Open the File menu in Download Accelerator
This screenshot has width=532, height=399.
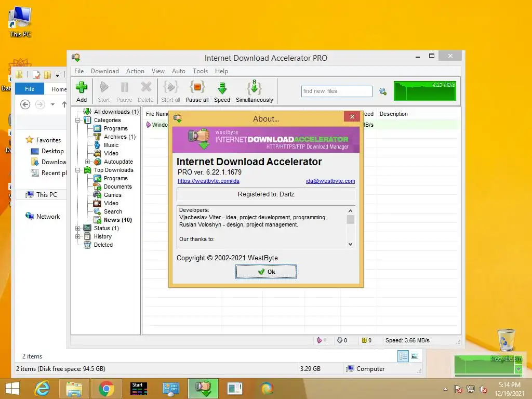(79, 71)
